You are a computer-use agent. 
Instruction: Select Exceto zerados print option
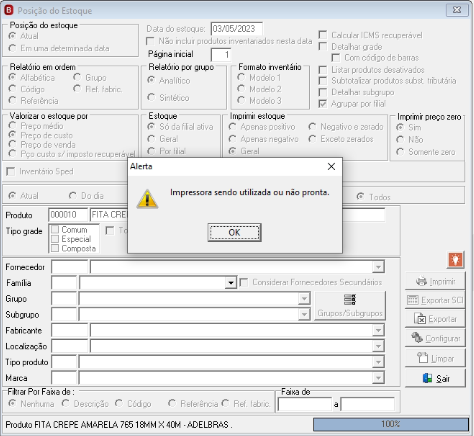click(312, 139)
